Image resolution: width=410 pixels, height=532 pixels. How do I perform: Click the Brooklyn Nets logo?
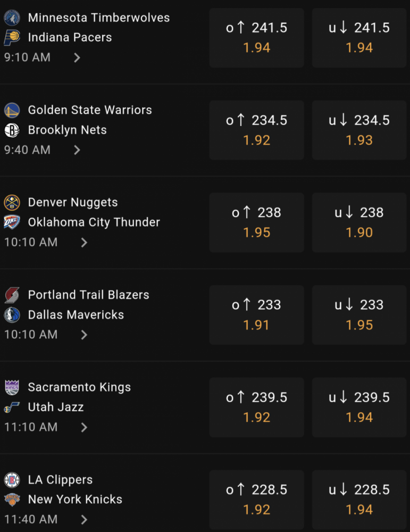(12, 130)
